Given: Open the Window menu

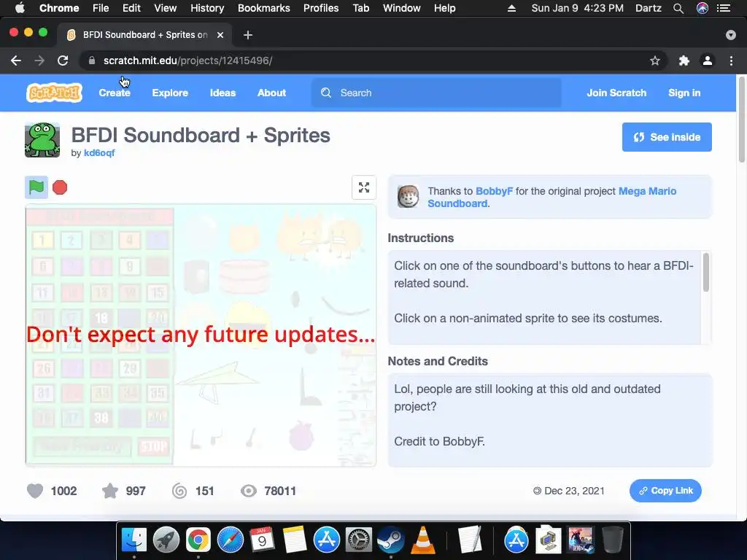Looking at the screenshot, I should (x=402, y=8).
